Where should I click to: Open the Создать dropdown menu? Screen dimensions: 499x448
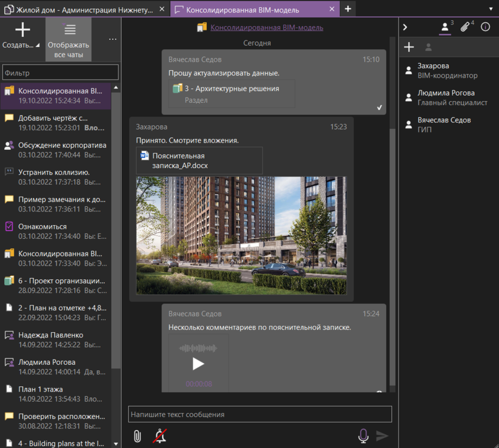tap(22, 36)
